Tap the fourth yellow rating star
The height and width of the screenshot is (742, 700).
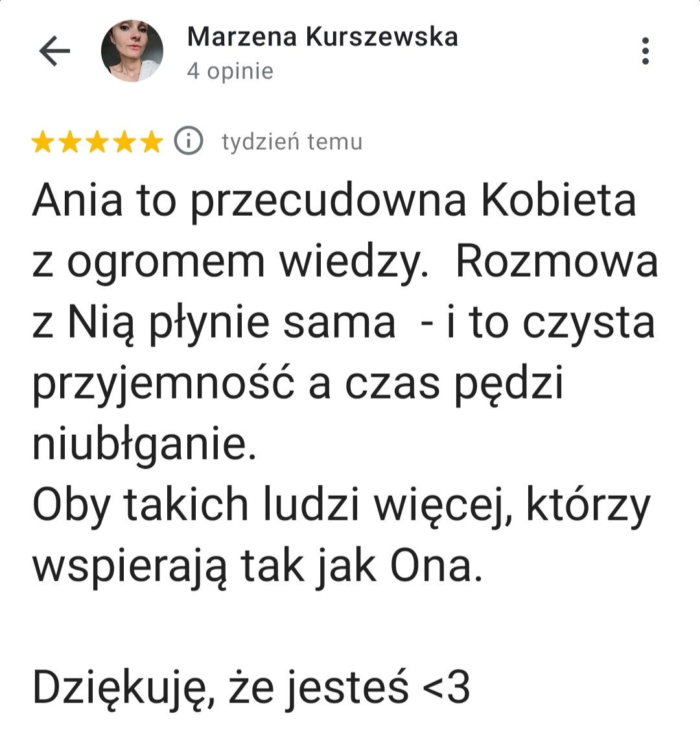coord(124,141)
